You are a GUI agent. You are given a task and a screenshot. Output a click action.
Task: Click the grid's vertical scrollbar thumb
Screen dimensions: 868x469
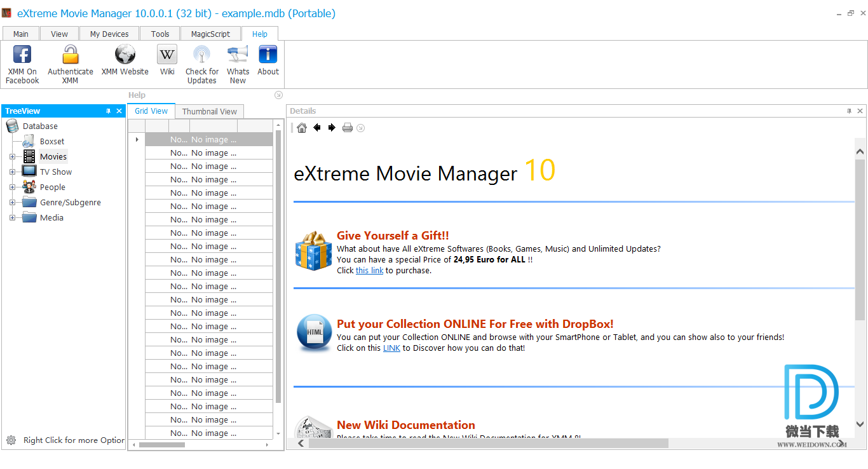click(278, 266)
